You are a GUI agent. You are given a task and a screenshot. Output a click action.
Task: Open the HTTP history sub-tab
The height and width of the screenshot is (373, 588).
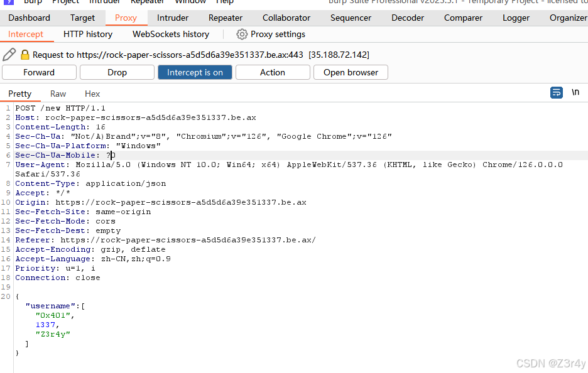tap(88, 35)
